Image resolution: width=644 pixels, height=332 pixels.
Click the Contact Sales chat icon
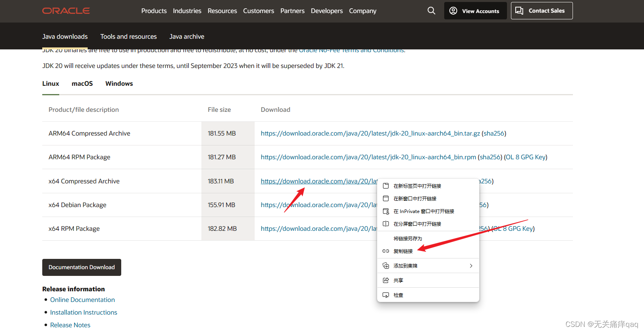(519, 11)
